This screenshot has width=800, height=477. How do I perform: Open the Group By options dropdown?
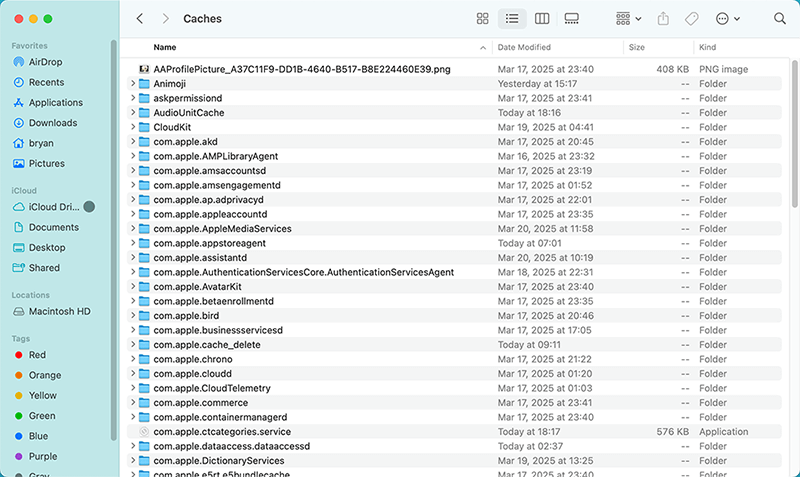[628, 19]
